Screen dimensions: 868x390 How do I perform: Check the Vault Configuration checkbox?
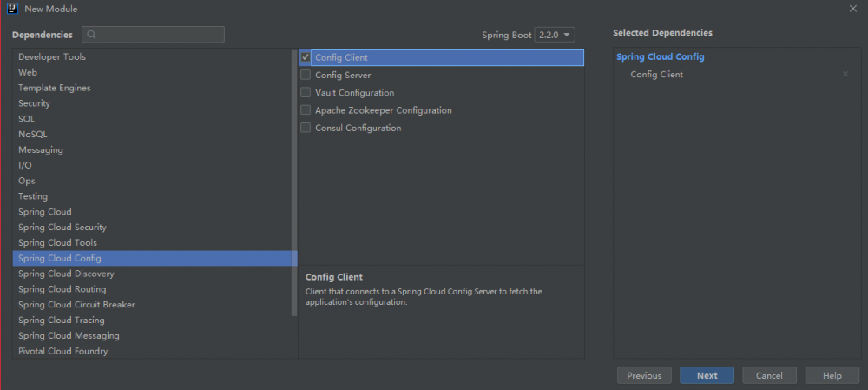click(x=305, y=93)
